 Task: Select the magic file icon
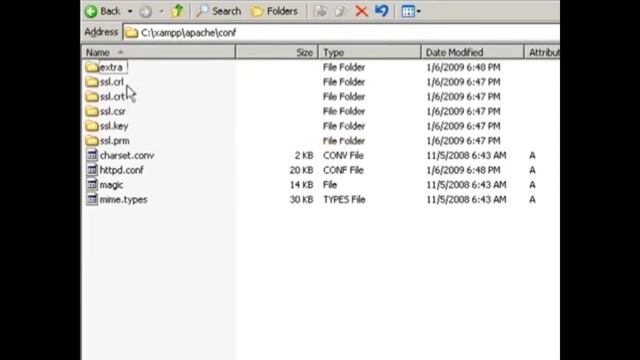[92, 184]
